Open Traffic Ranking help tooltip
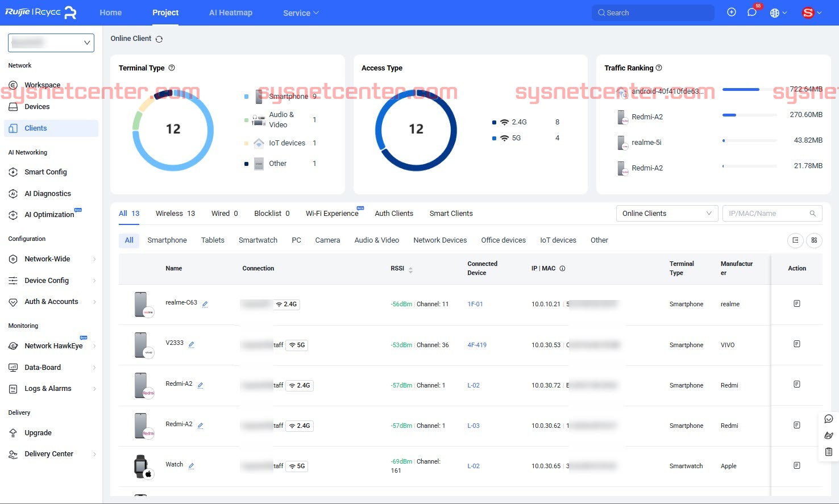 (659, 68)
